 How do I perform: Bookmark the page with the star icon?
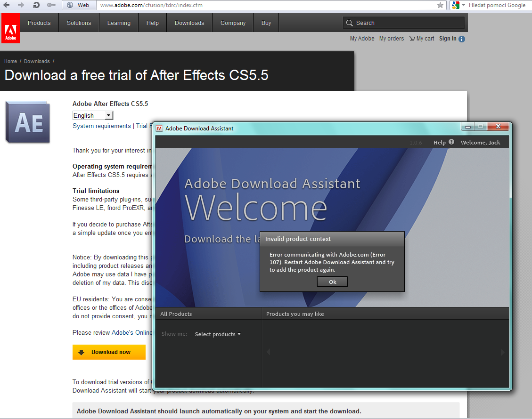[440, 5]
